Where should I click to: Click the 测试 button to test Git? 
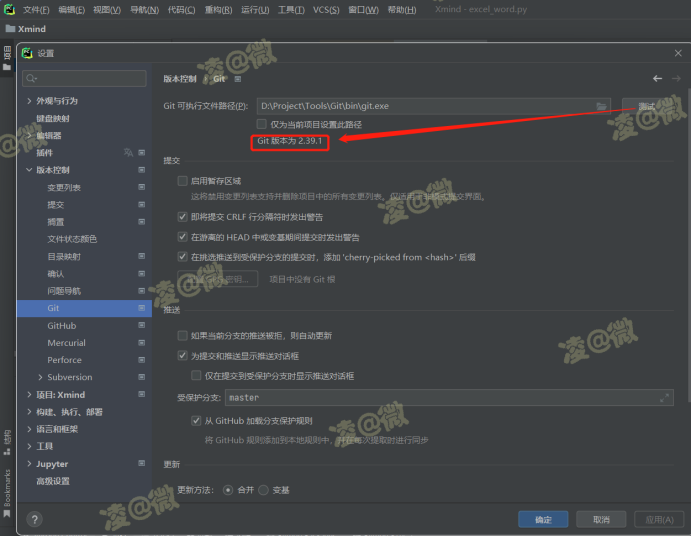pos(647,106)
